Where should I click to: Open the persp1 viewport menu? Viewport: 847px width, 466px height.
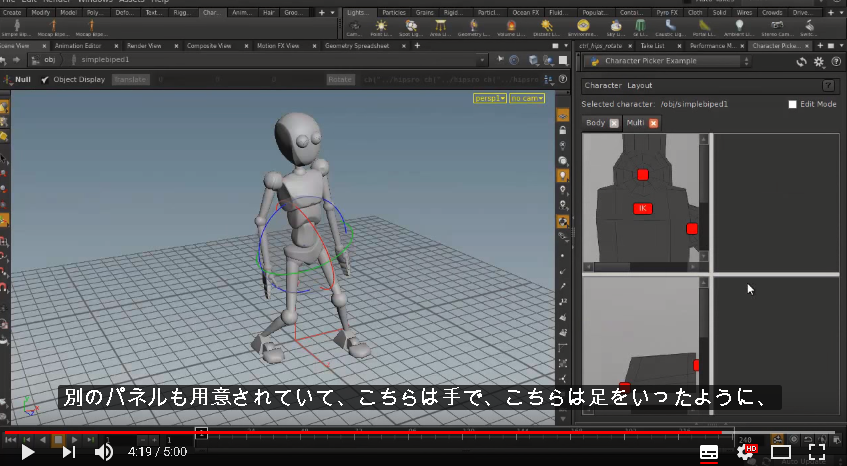(x=489, y=98)
